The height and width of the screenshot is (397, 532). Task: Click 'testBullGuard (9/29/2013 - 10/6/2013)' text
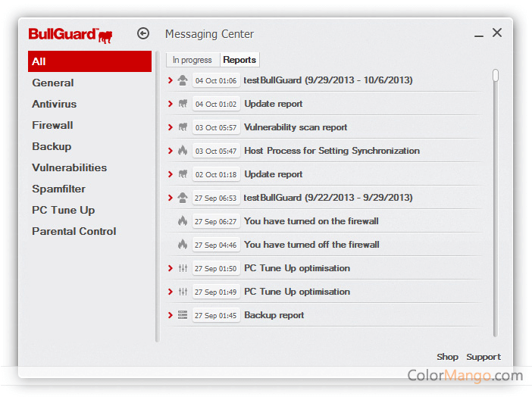[x=328, y=80]
